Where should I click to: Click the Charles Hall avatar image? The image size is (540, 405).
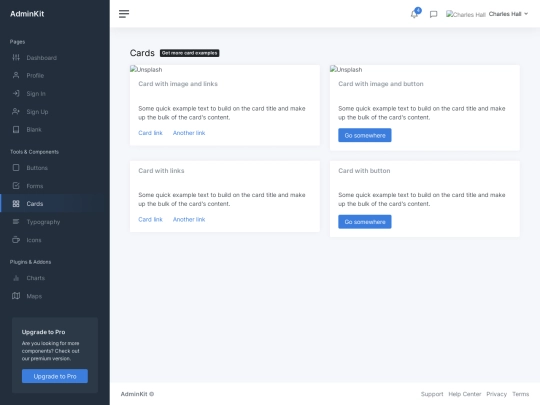pyautogui.click(x=466, y=14)
